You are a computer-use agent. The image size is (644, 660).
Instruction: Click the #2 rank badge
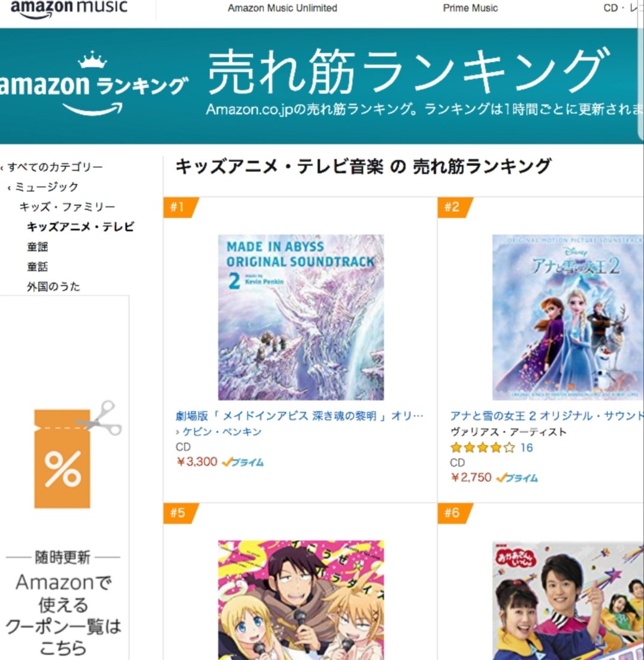[x=455, y=207]
